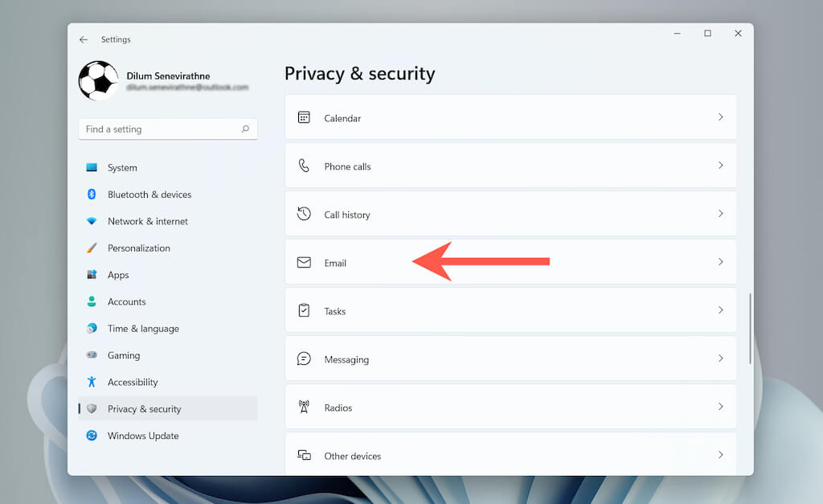Click the Other devices icon
The height and width of the screenshot is (504, 823).
point(304,455)
